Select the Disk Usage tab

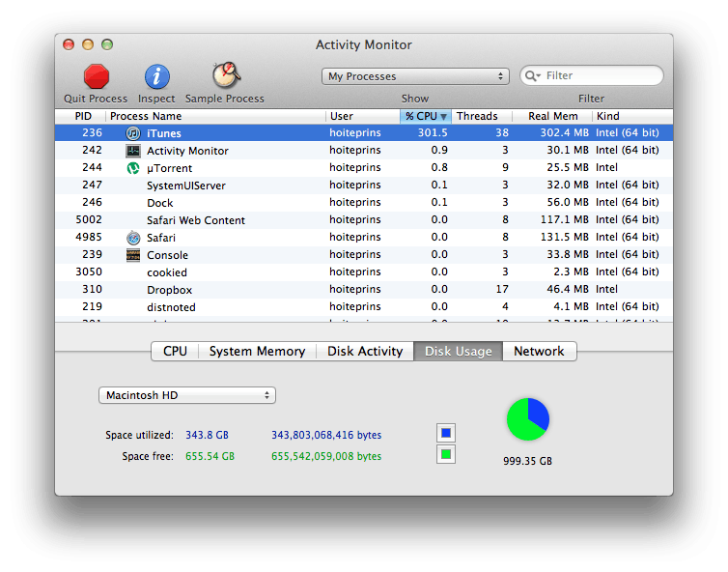tap(459, 352)
